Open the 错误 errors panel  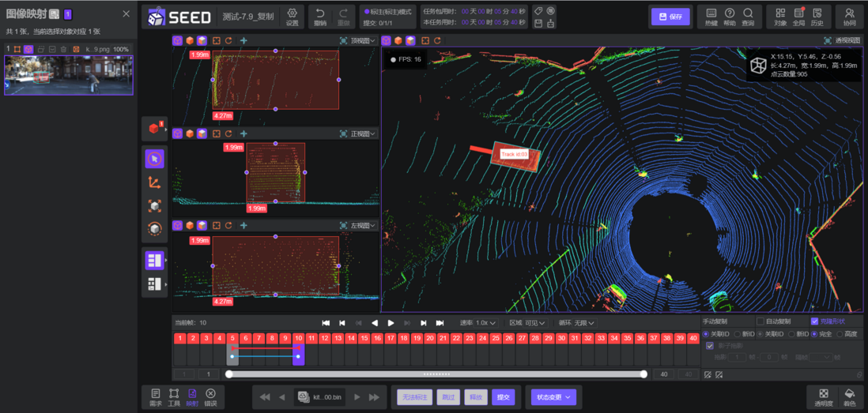coord(210,397)
